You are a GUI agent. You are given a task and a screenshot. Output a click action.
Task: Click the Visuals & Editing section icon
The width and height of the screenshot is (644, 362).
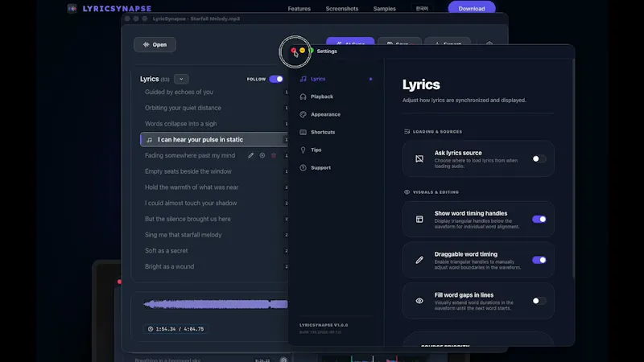(x=407, y=192)
